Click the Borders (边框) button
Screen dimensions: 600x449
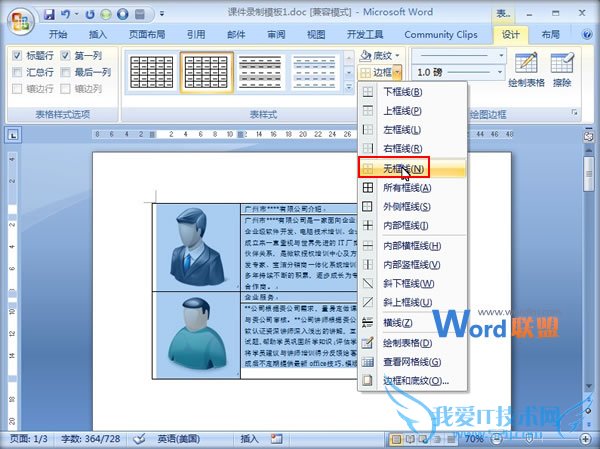[x=376, y=72]
